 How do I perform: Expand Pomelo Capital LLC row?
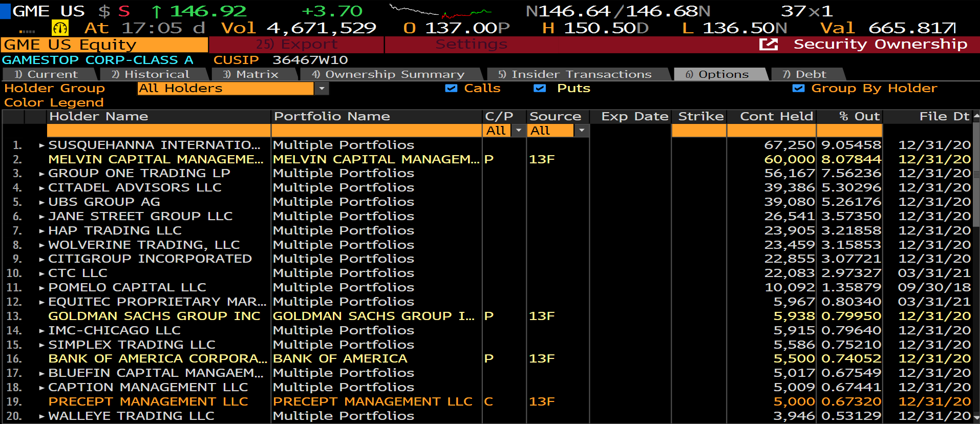click(42, 288)
